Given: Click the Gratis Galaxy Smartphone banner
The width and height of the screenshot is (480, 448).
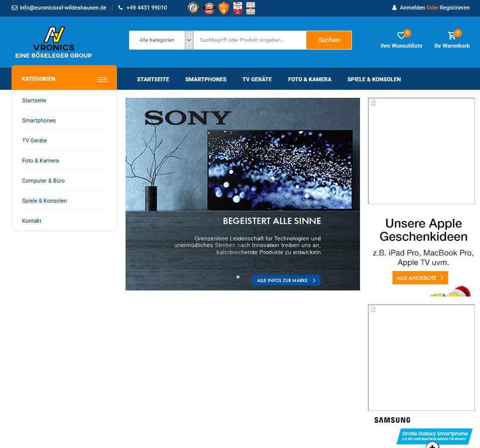Looking at the screenshot, I should [435, 436].
